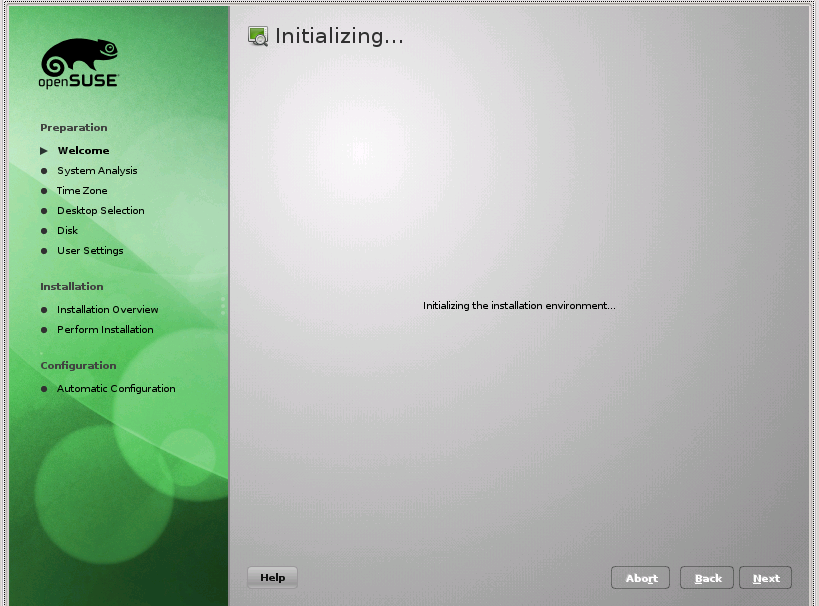Click the Help button
The height and width of the screenshot is (606, 819).
pyautogui.click(x=272, y=577)
